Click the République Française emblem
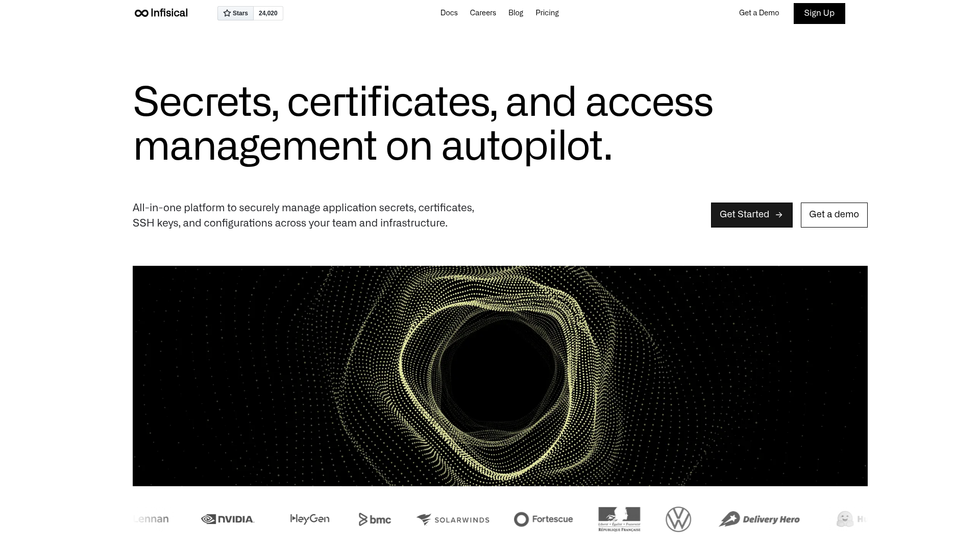This screenshot has width=980, height=551. [619, 519]
